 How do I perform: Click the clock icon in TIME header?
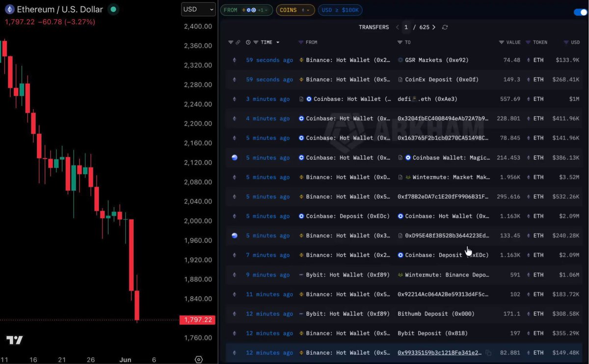tap(248, 43)
